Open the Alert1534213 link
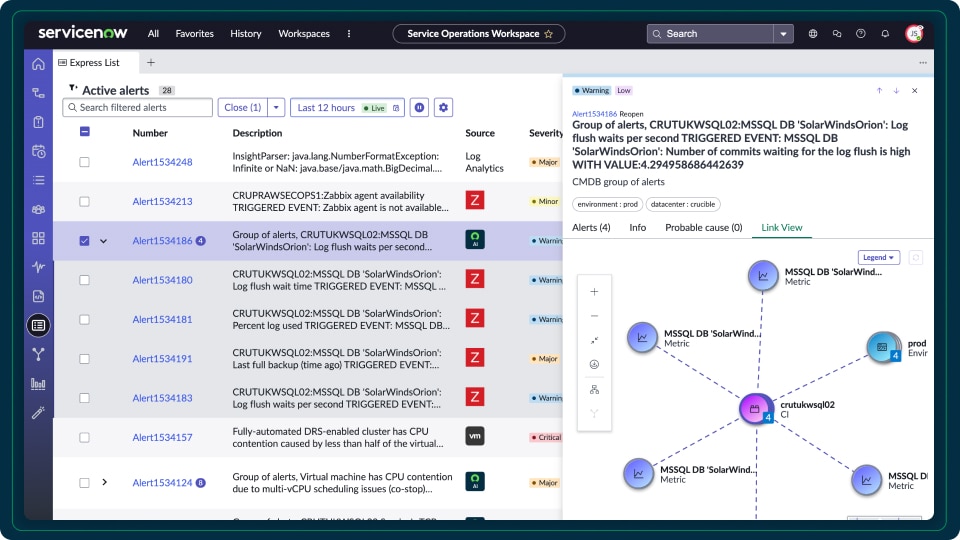Image resolution: width=960 pixels, height=540 pixels. (162, 201)
